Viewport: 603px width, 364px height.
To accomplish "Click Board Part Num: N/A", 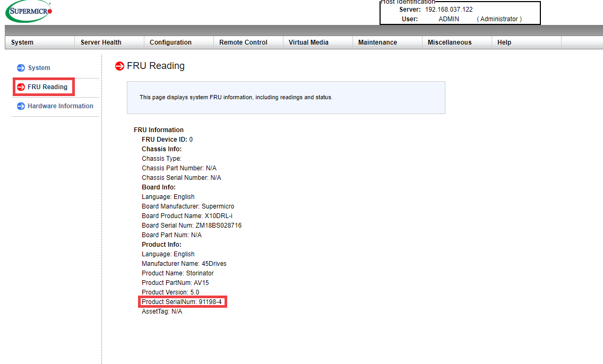I will click(172, 235).
